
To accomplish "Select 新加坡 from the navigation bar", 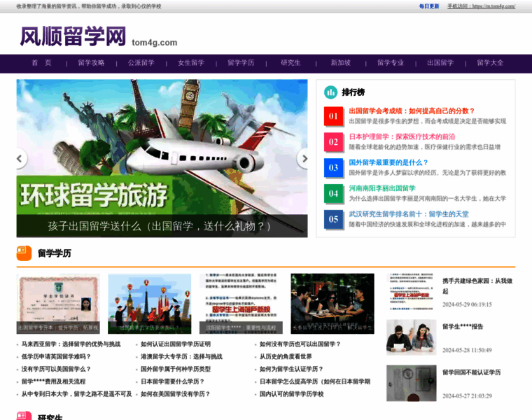I will (x=341, y=63).
